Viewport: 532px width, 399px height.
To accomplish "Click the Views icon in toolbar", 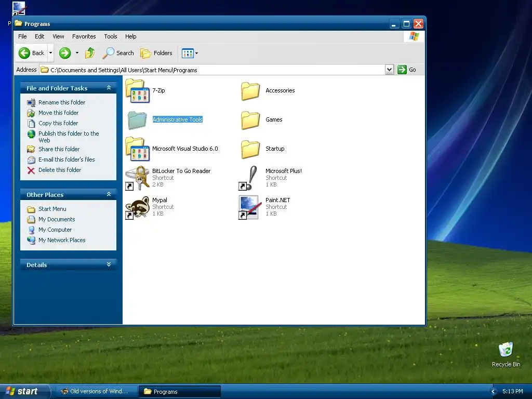I will click(187, 53).
